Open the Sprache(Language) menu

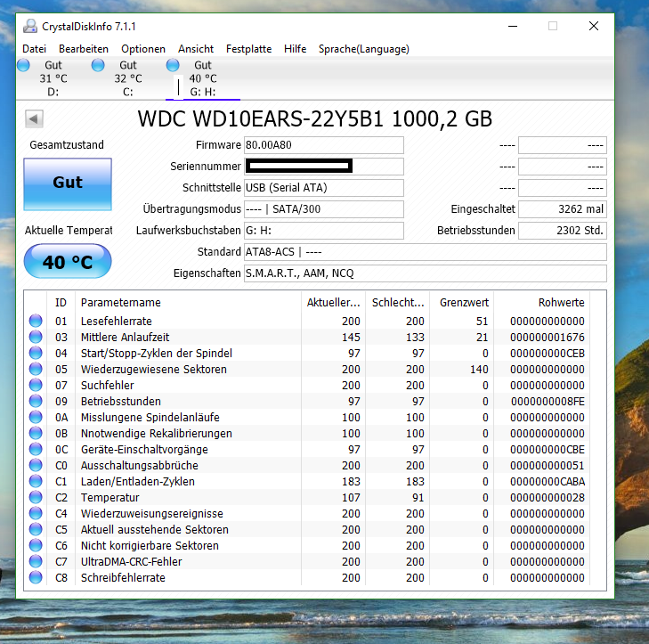click(364, 49)
